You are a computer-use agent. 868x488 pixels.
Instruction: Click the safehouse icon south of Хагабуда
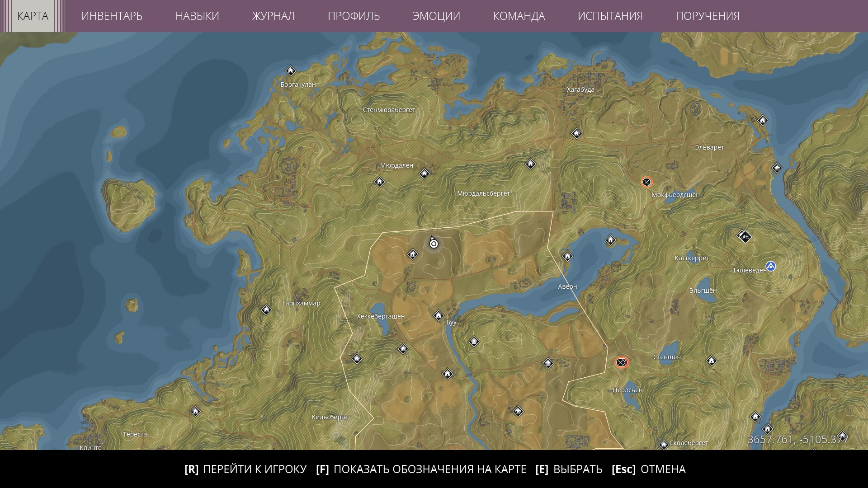click(576, 133)
